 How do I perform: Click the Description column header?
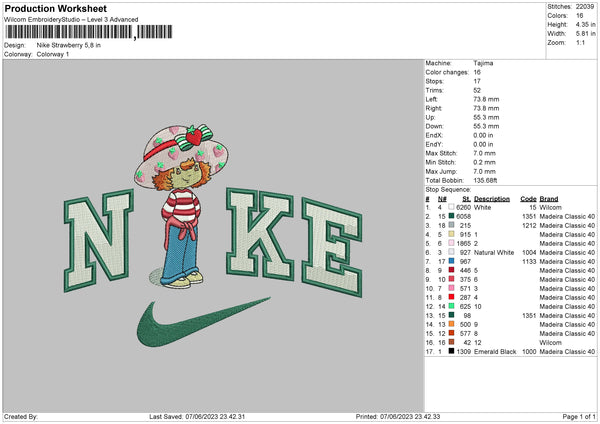click(x=492, y=199)
